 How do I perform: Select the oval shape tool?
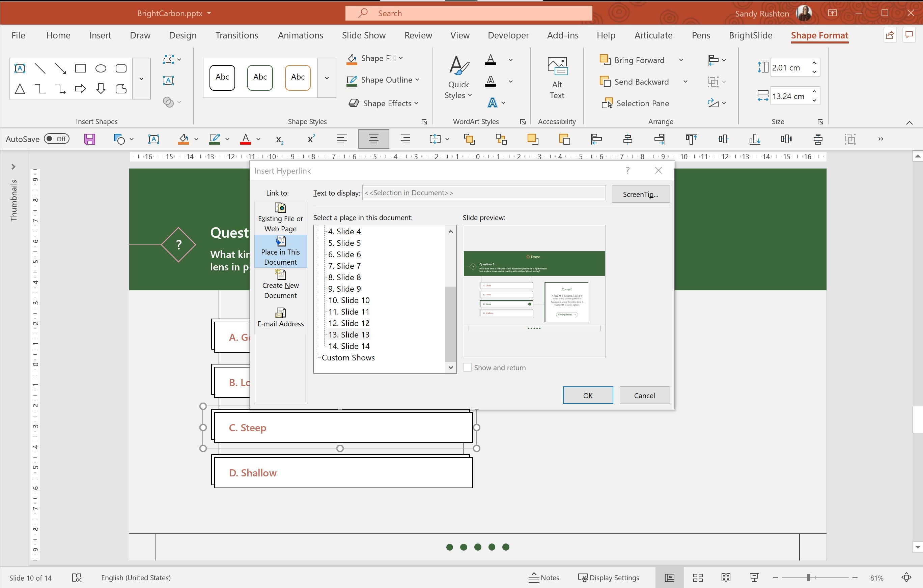(x=101, y=68)
